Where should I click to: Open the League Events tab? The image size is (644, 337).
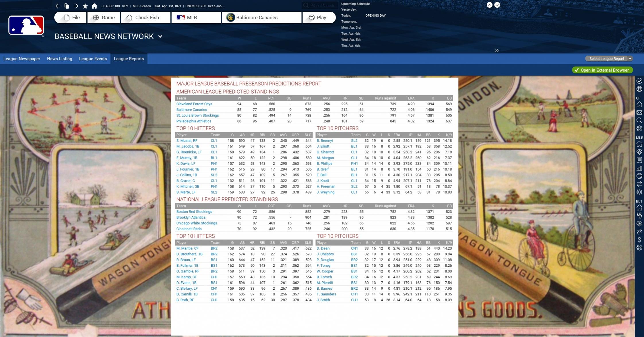pos(93,59)
